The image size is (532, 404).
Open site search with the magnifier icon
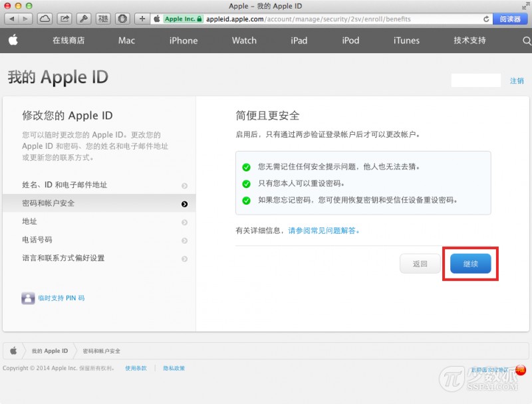coord(527,41)
